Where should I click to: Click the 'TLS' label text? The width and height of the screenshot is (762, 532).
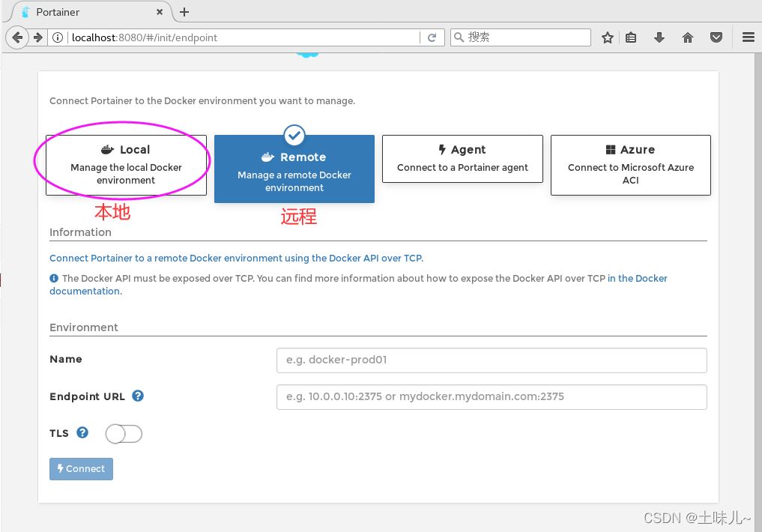coord(58,433)
